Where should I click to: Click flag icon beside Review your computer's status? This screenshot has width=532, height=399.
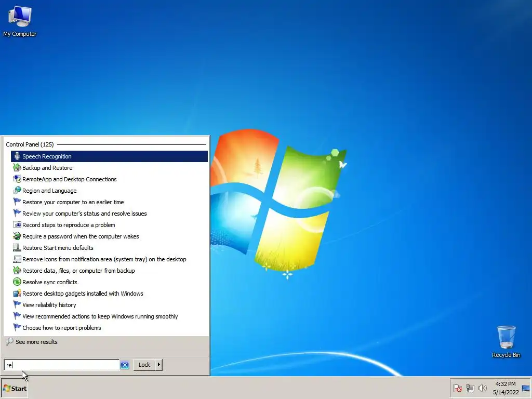[17, 214]
